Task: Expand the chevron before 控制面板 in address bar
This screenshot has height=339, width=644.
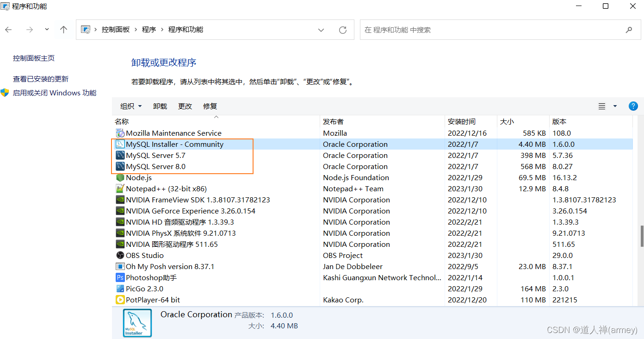Action: (96, 30)
